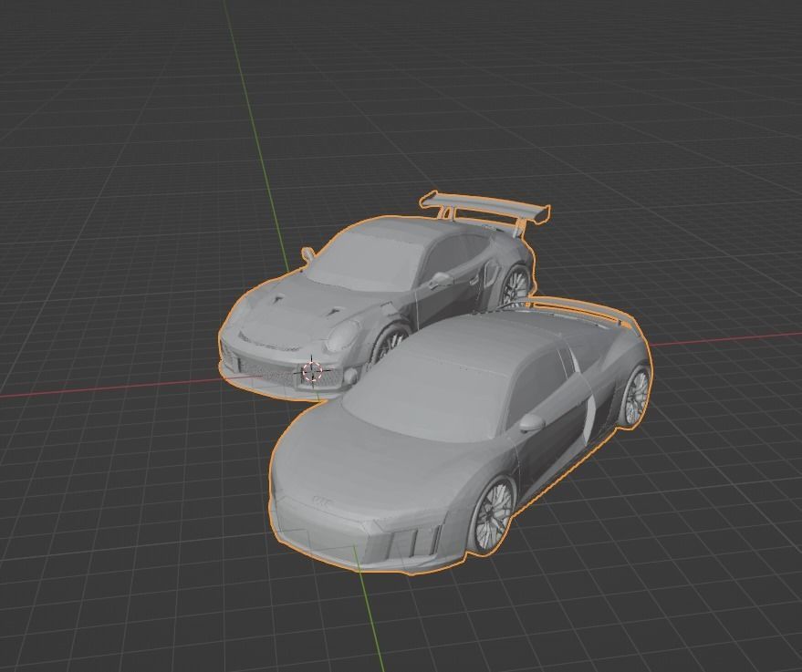Image resolution: width=802 pixels, height=672 pixels.
Task: Click the Audi's side mirror
Action: 531,424
